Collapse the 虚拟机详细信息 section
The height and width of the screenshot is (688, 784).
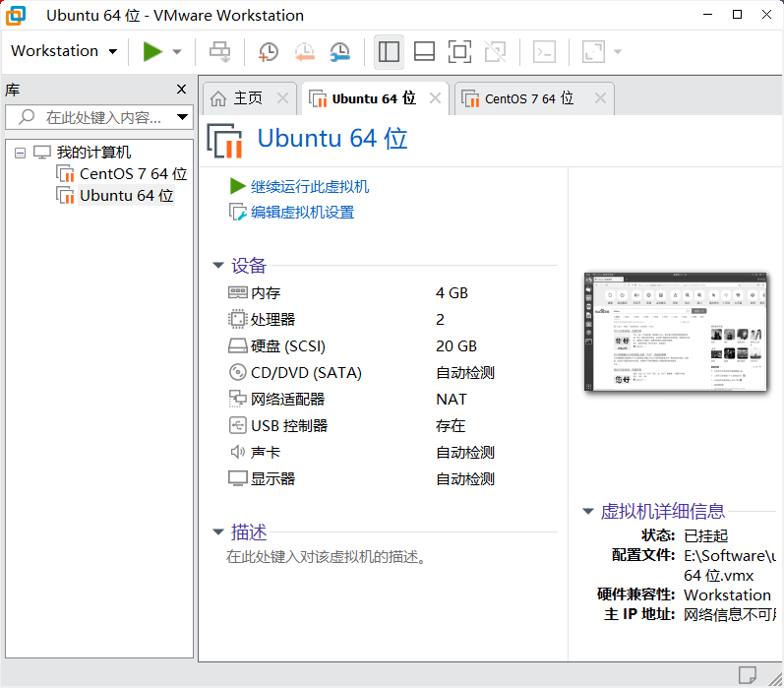tap(588, 512)
